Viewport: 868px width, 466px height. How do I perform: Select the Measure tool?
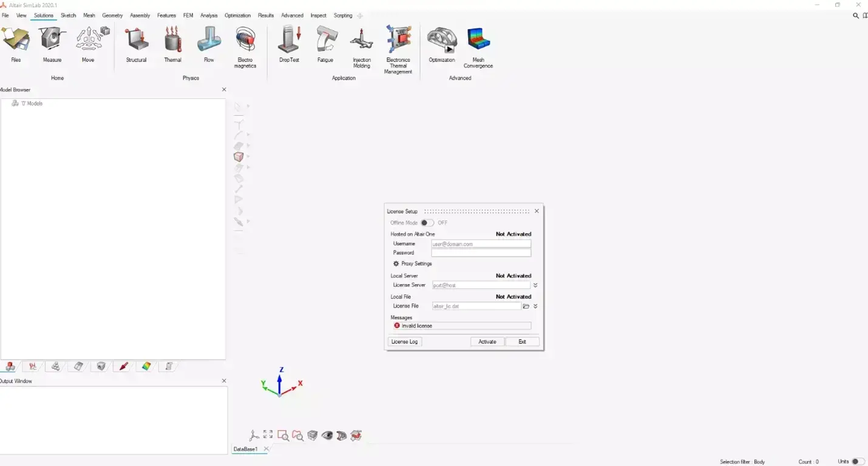(52, 44)
